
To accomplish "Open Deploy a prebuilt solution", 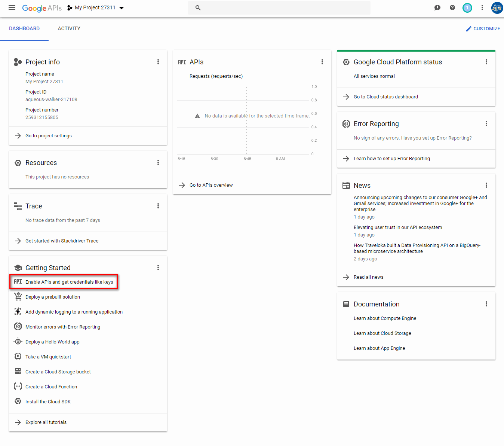I will click(x=53, y=297).
